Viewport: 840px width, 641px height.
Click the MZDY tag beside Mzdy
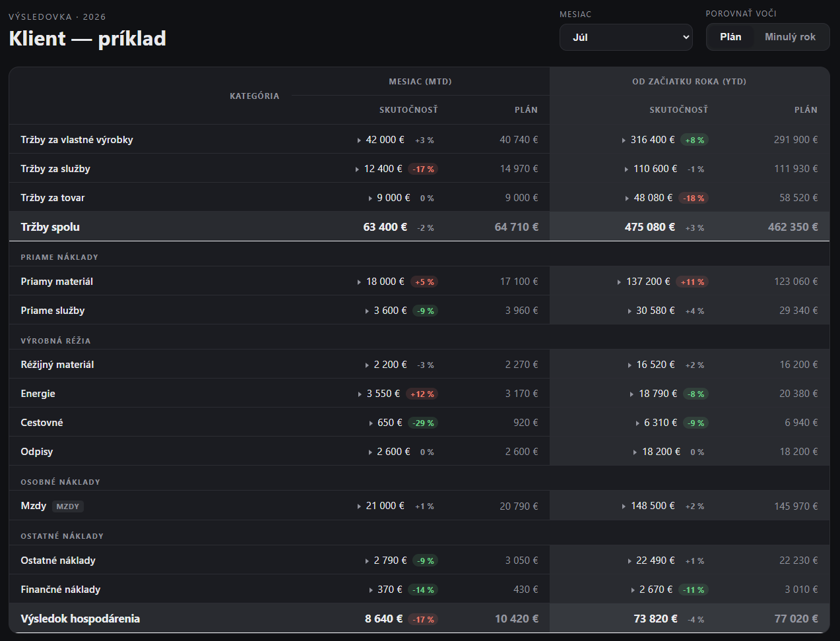[68, 506]
